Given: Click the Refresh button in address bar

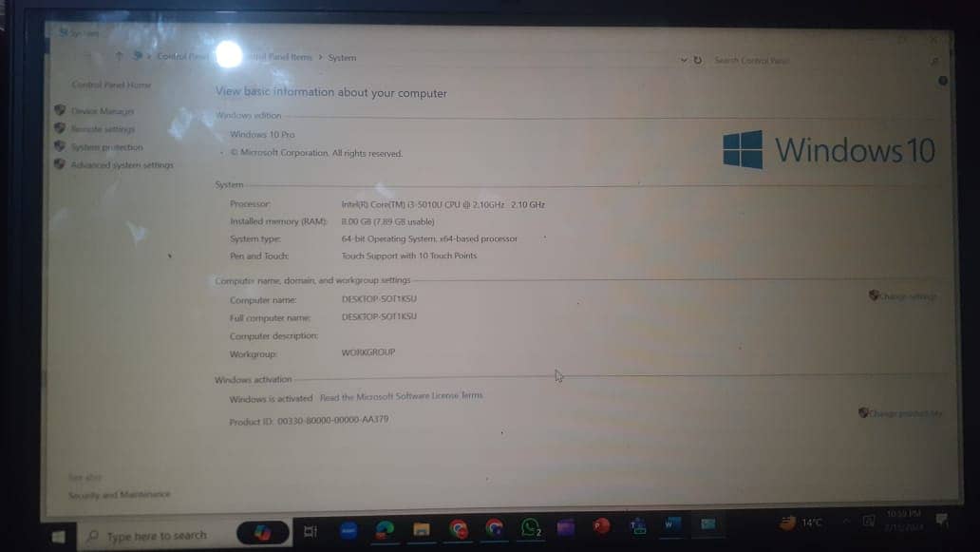Looking at the screenshot, I should tap(698, 60).
